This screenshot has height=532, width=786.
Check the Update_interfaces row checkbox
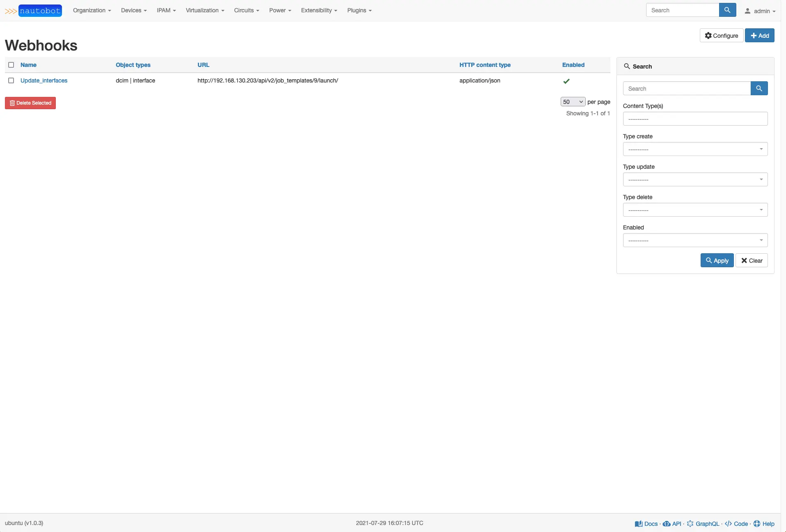click(x=11, y=80)
